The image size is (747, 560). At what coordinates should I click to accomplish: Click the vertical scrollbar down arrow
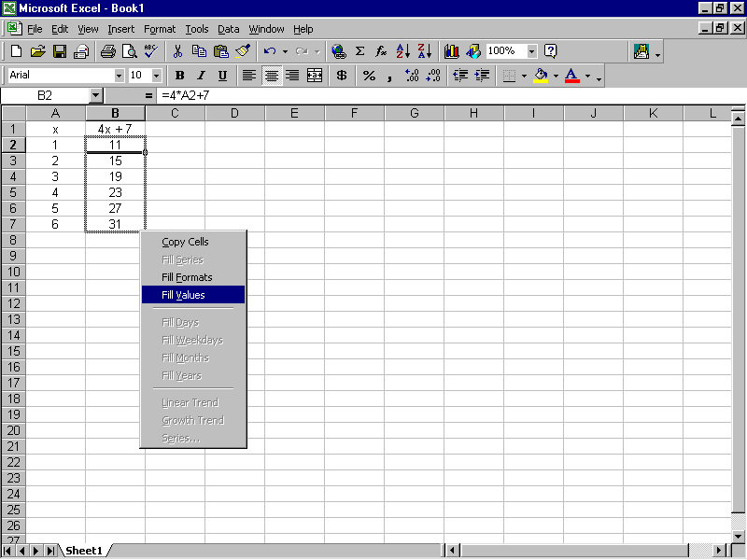point(739,536)
